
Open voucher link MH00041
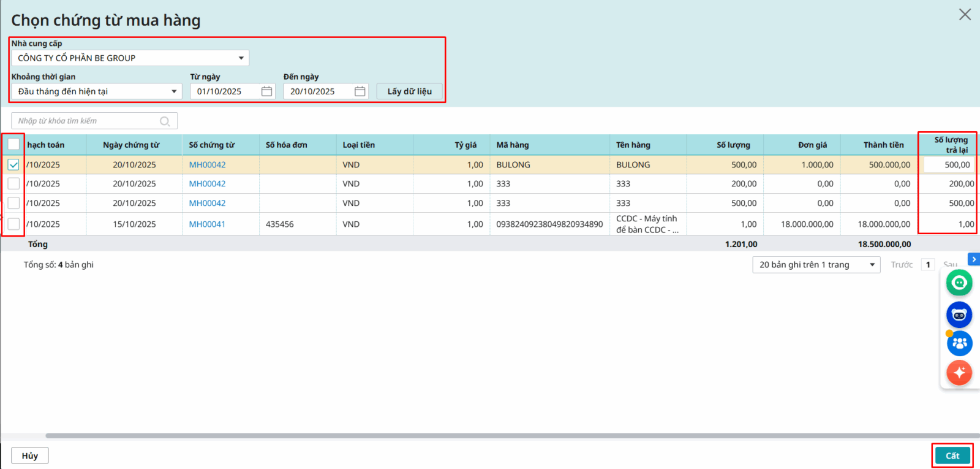(207, 224)
